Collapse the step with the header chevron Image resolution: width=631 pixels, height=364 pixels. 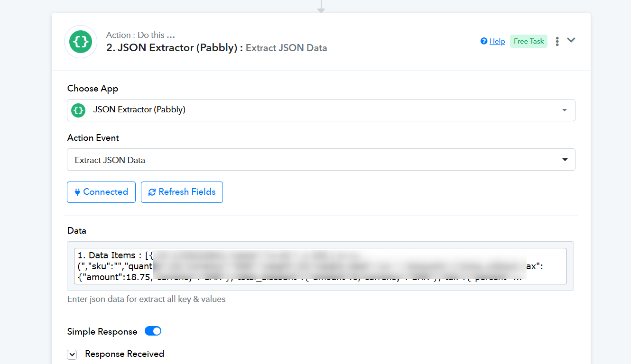click(571, 40)
